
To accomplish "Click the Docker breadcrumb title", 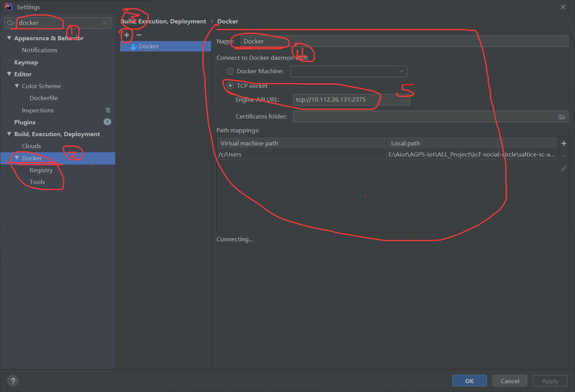I will point(228,21).
